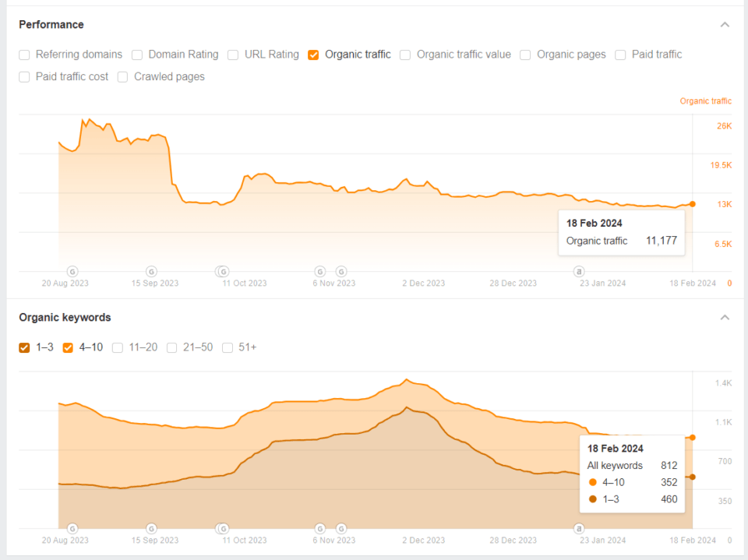This screenshot has width=748, height=560.
Task: Click the 1.4K label on keywords y-axis
Action: pyautogui.click(x=723, y=383)
